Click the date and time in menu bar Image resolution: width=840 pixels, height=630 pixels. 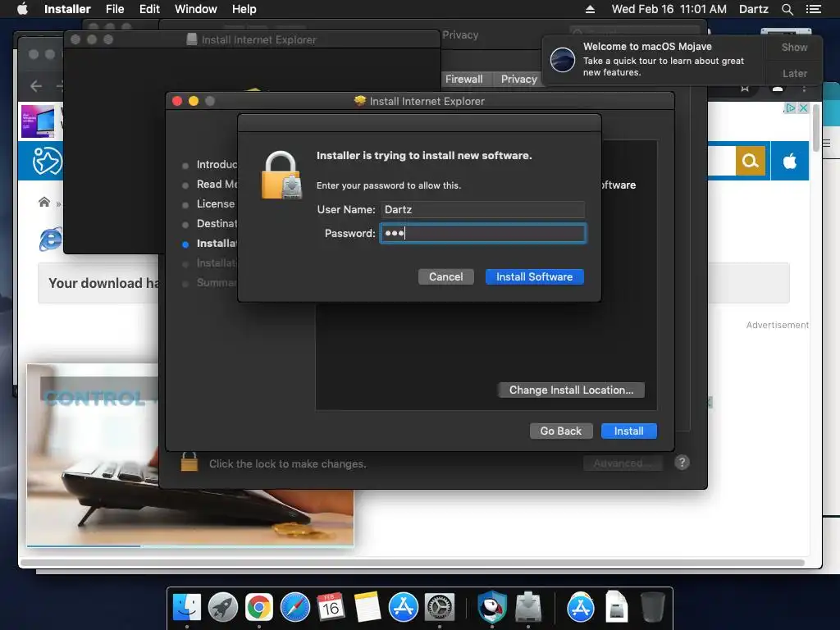(x=669, y=9)
